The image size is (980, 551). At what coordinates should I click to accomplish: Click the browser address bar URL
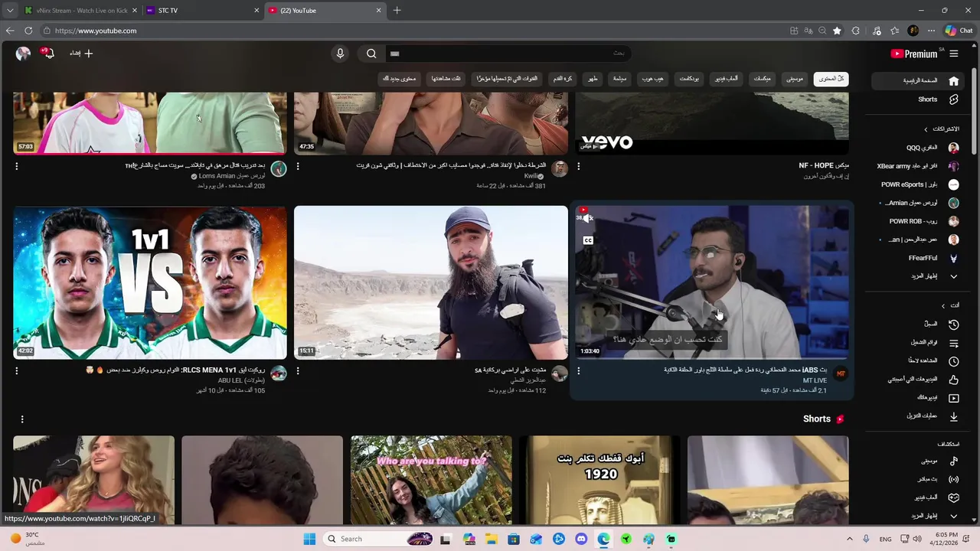[96, 31]
